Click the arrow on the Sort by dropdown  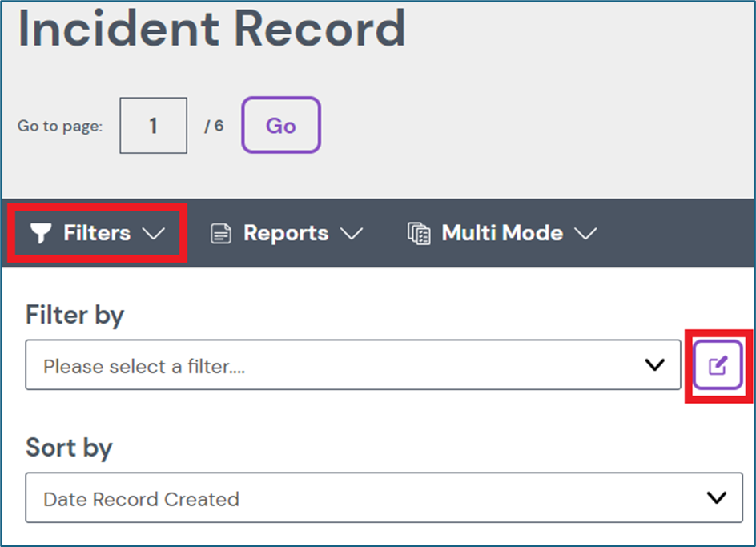716,498
